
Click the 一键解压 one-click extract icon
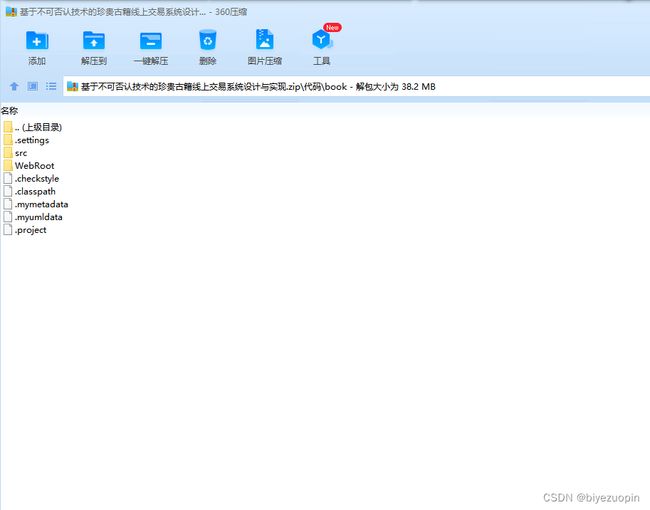(151, 41)
